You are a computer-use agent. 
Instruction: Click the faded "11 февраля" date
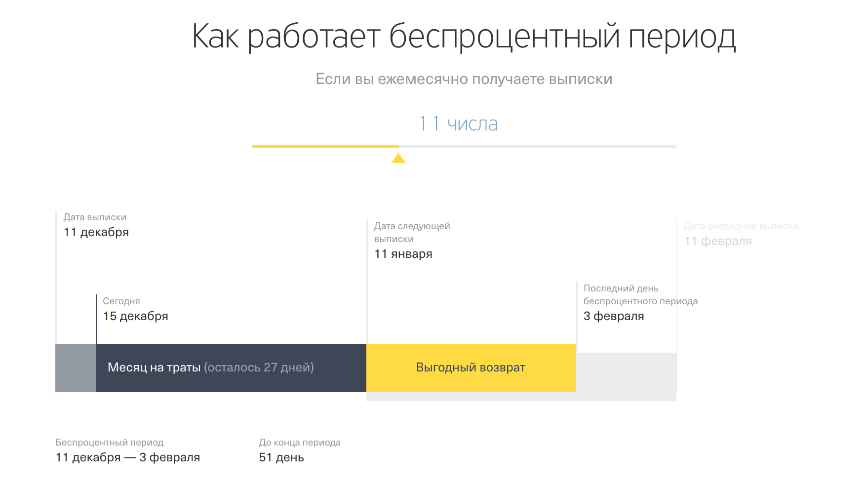tap(718, 241)
